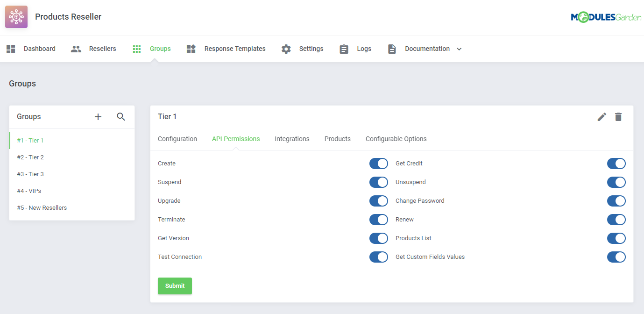Open group search with the magnifier icon
Image resolution: width=644 pixels, height=314 pixels.
pyautogui.click(x=121, y=117)
